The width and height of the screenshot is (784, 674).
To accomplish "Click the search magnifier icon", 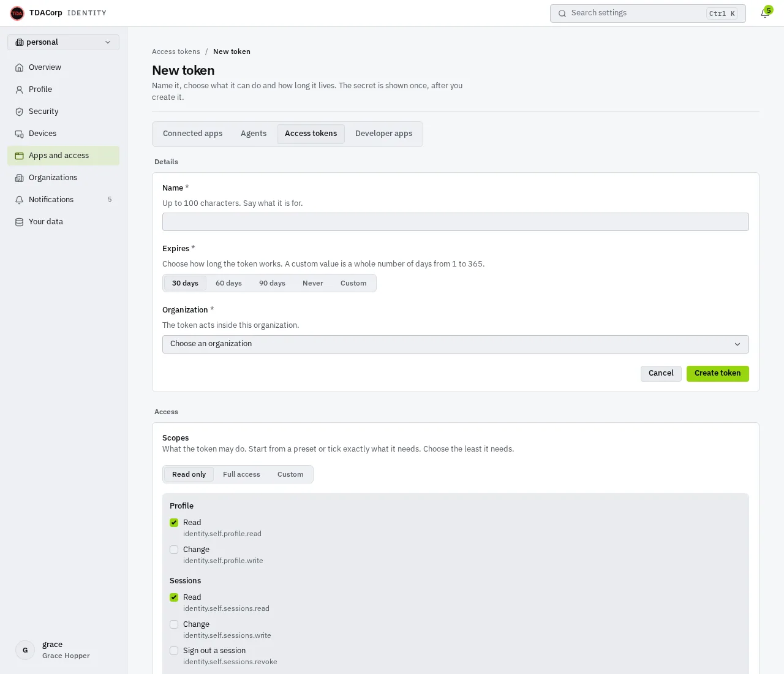I will click(x=562, y=13).
